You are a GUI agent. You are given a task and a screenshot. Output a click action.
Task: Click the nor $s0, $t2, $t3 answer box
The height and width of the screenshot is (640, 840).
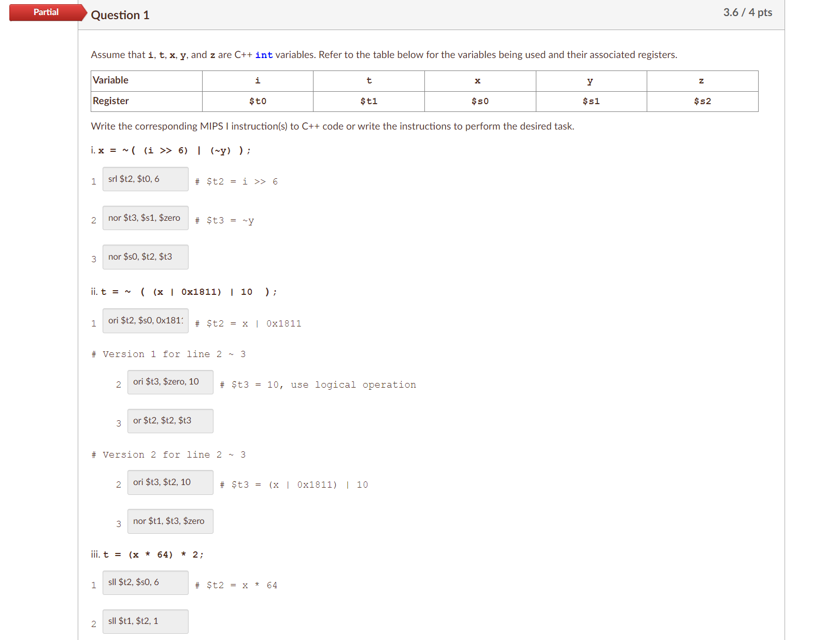pyautogui.click(x=145, y=257)
